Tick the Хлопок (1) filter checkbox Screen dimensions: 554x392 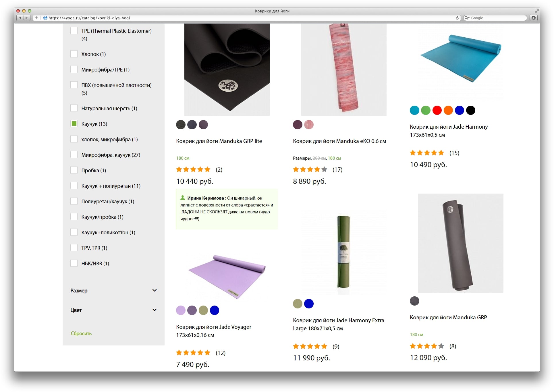pos(74,54)
